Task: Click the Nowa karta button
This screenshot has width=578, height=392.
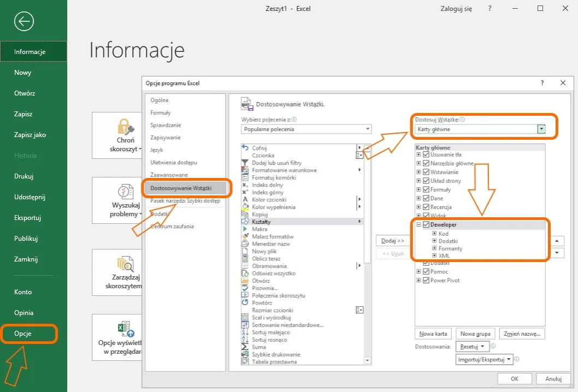Action: click(x=434, y=334)
